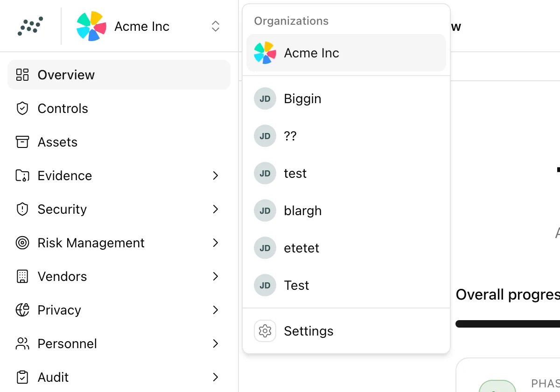Click the dotted app logo icon

[30, 26]
